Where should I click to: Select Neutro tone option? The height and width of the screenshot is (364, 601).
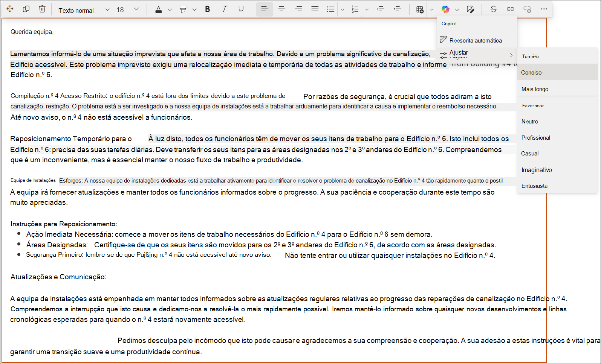pyautogui.click(x=557, y=122)
